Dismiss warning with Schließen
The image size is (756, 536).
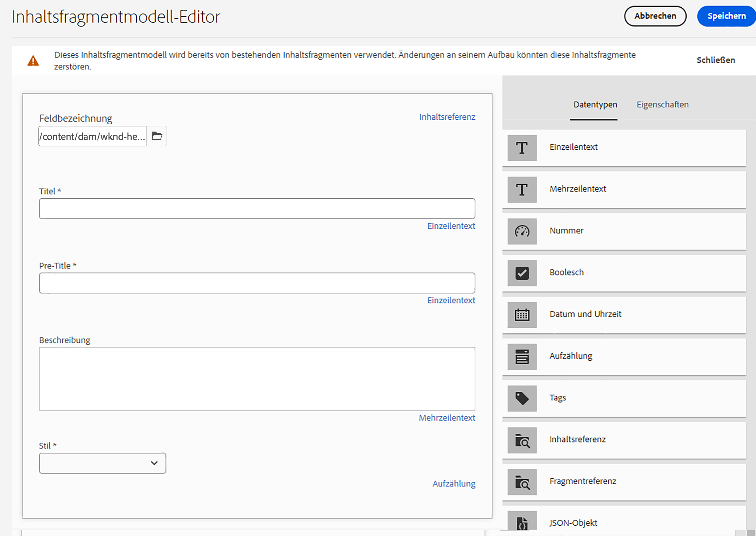pos(715,60)
